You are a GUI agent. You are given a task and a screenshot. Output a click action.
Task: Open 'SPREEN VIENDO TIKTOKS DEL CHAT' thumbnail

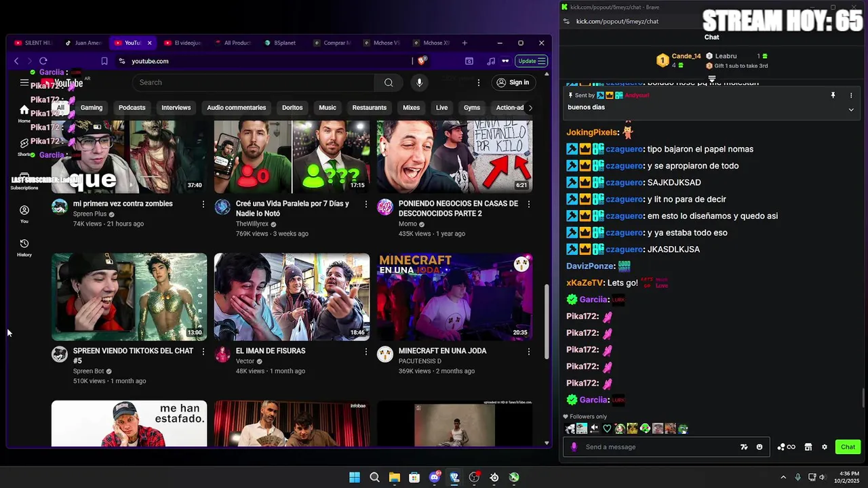point(130,297)
